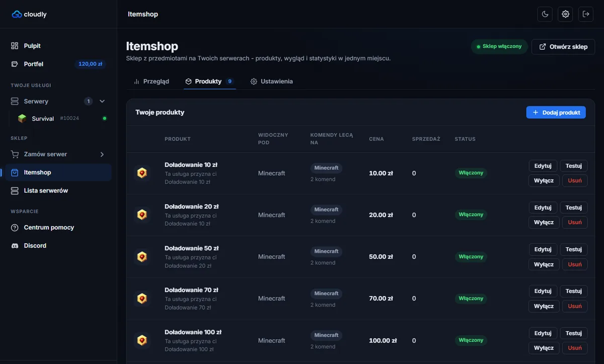The image size is (604, 364).
Task: Click the Lista serwerów icon
Action: pos(15,191)
